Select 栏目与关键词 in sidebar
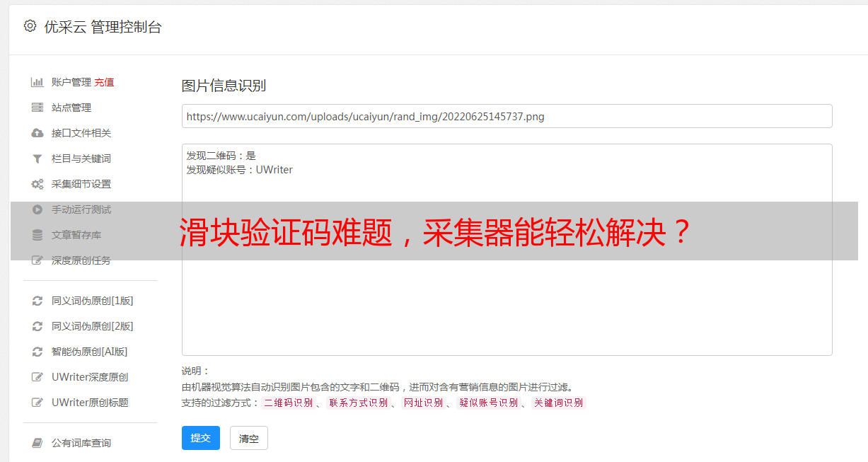 [x=81, y=158]
